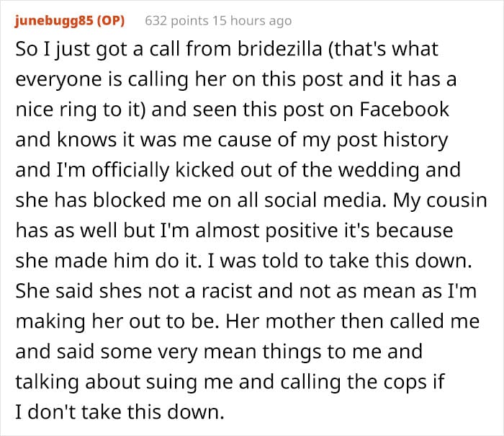Click the word "Facebook" in the comment
Image resolution: width=504 pixels, height=436 pixels.
[402, 110]
